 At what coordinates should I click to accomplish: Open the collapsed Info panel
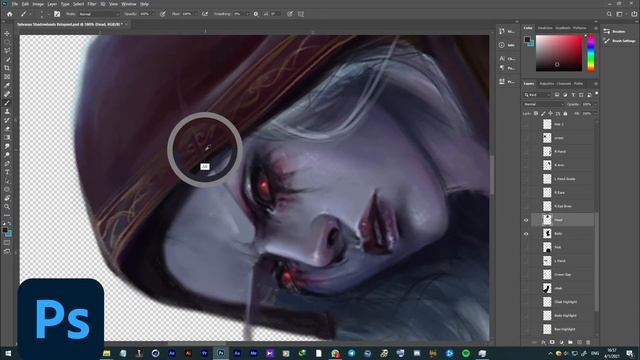[507, 45]
